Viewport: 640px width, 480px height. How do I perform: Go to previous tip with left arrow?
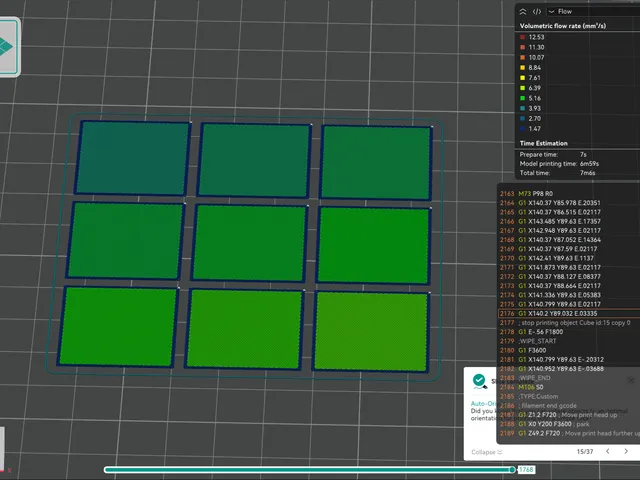(x=608, y=451)
